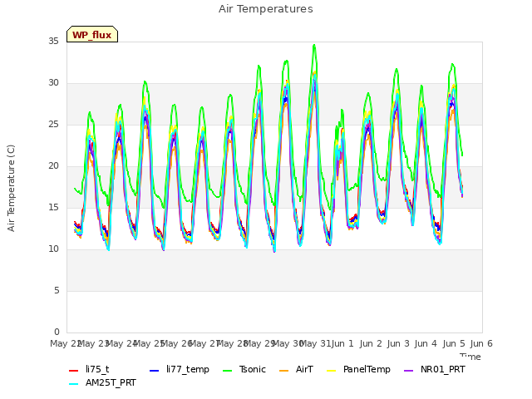
Task: Click the Jun 2 x-axis tick label
Action: click(371, 343)
